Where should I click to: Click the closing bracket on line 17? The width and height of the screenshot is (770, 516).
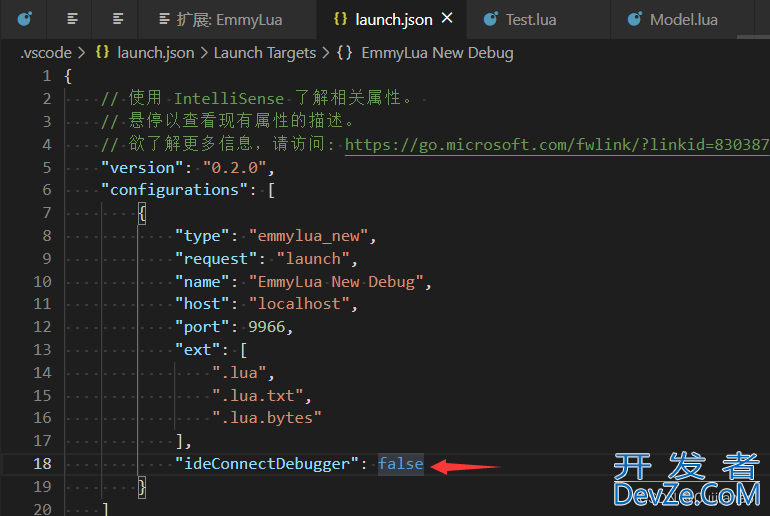pyautogui.click(x=180, y=440)
